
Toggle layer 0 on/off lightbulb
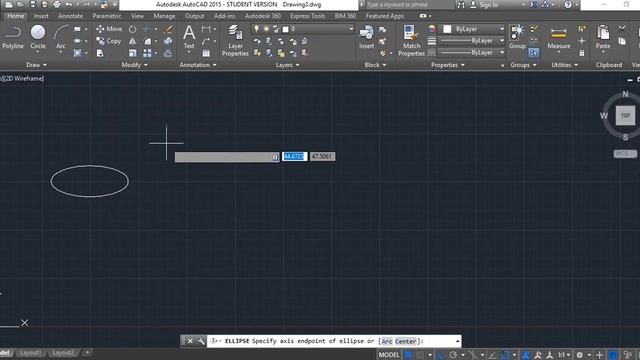click(x=256, y=29)
